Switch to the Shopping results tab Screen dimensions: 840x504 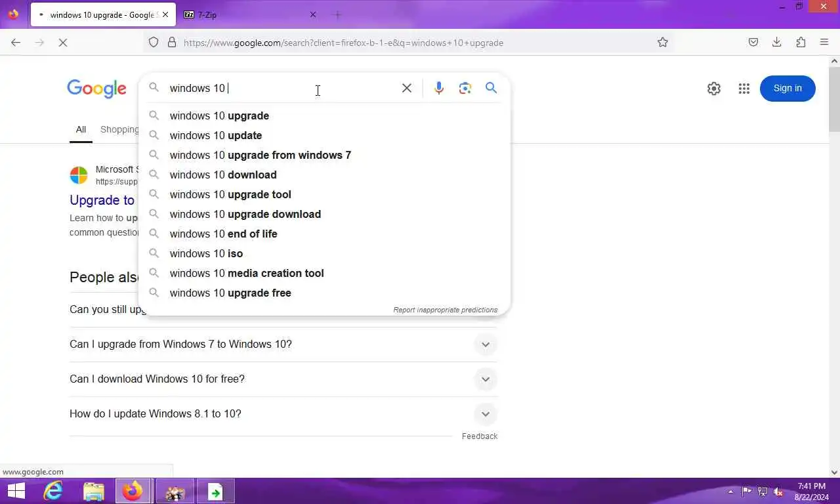tap(119, 129)
